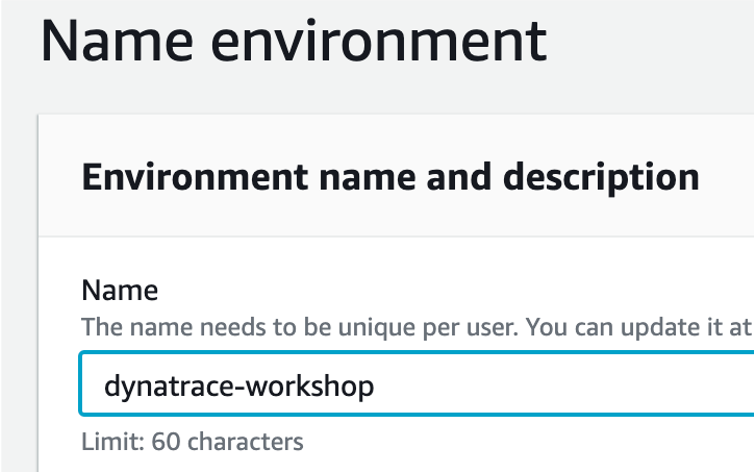Click the word Name in the page title
The width and height of the screenshot is (754, 472).
coord(117,41)
